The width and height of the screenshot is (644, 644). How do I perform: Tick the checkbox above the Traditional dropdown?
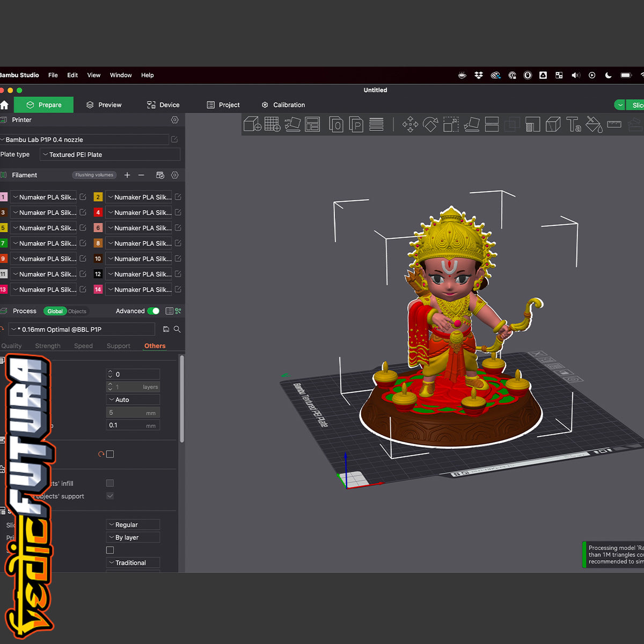tap(110, 550)
